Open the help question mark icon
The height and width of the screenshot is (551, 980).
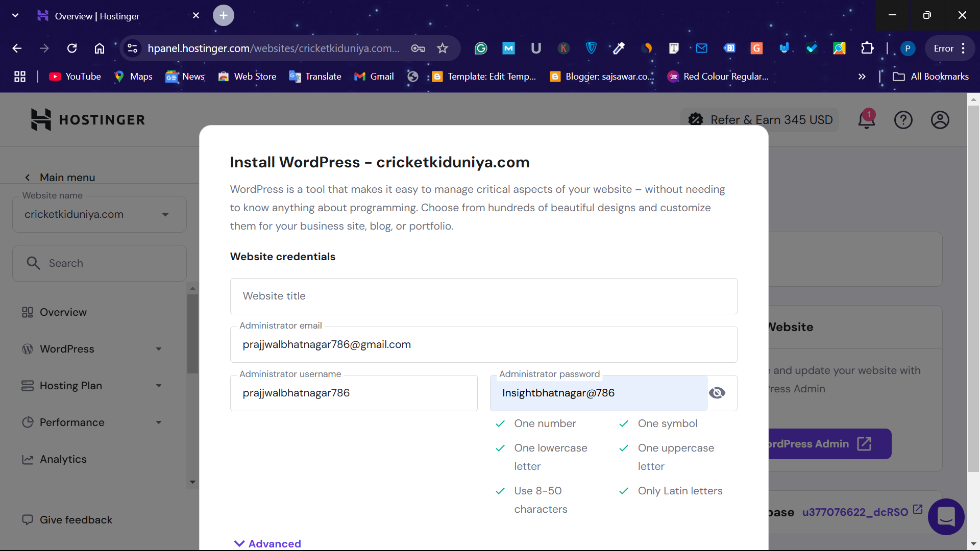coord(903,120)
